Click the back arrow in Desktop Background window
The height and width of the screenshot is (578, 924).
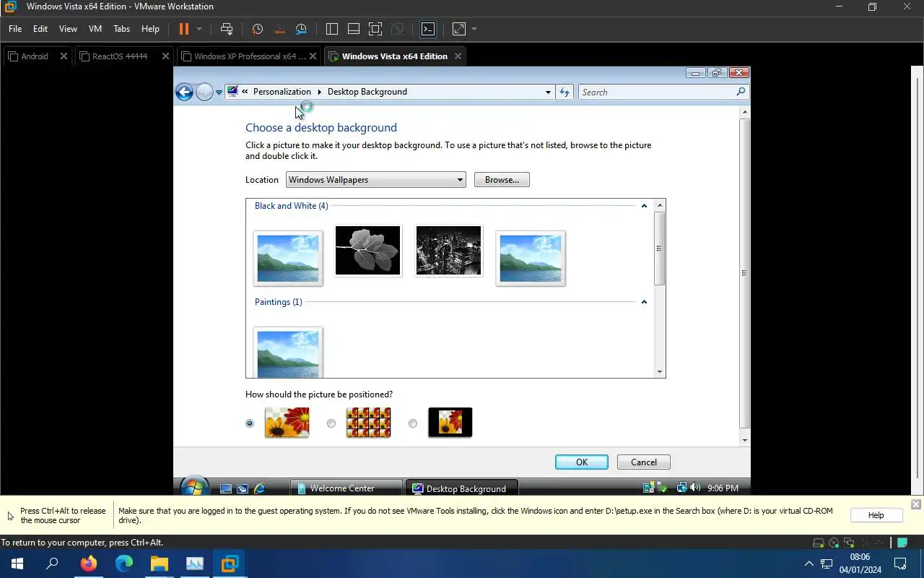pyautogui.click(x=184, y=92)
